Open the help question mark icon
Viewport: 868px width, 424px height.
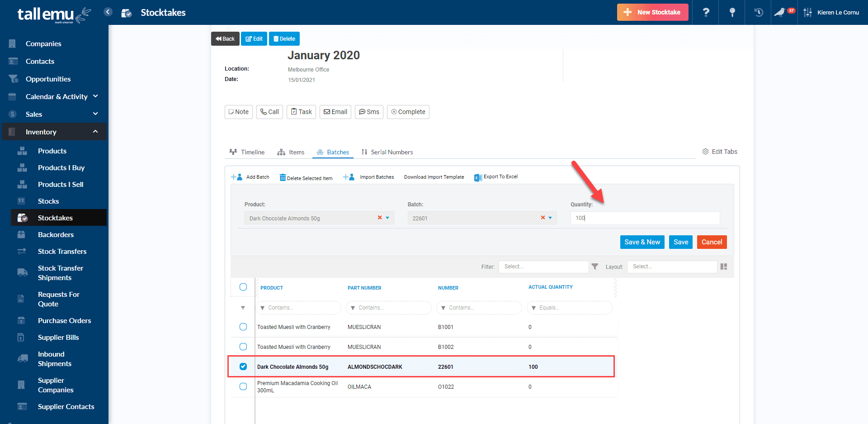[705, 12]
